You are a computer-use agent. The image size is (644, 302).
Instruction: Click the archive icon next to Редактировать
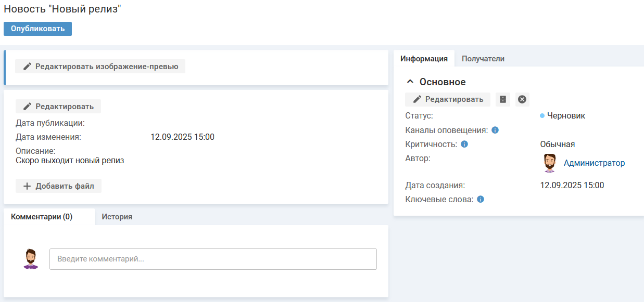(502, 99)
